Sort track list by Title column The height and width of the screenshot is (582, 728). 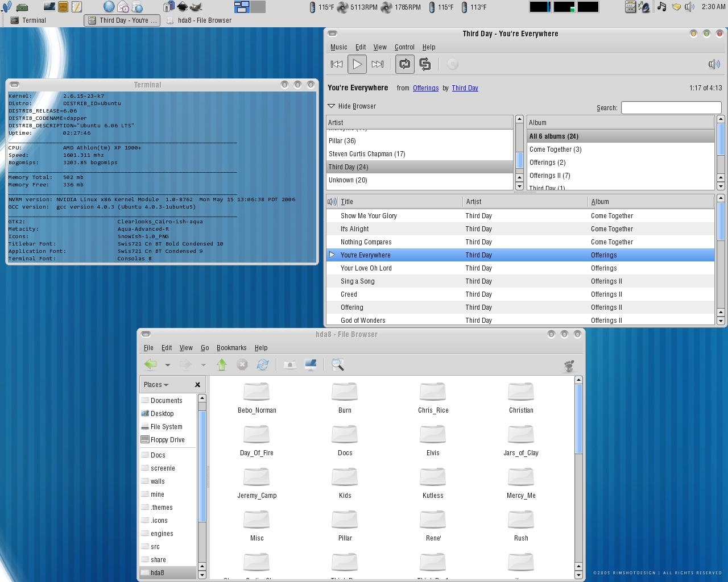click(400, 202)
